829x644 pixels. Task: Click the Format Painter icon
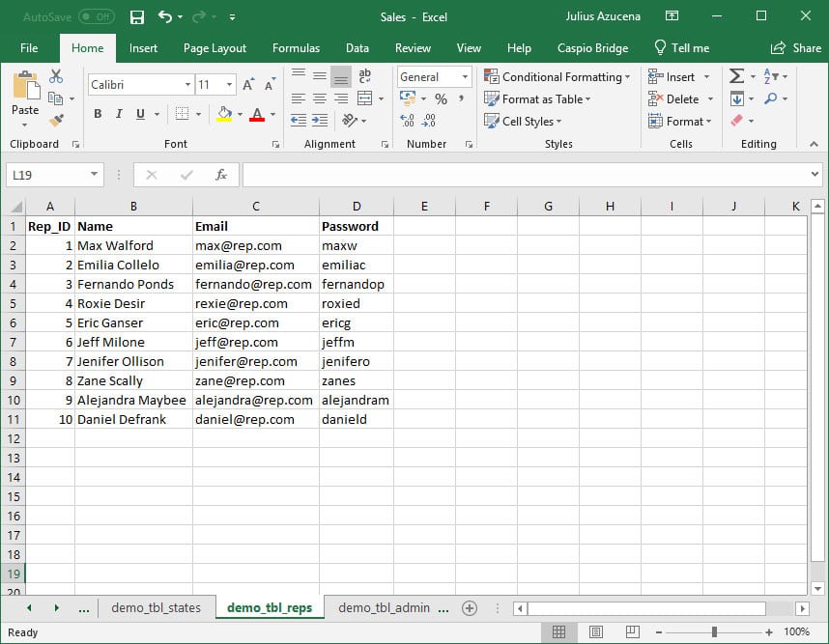point(56,121)
